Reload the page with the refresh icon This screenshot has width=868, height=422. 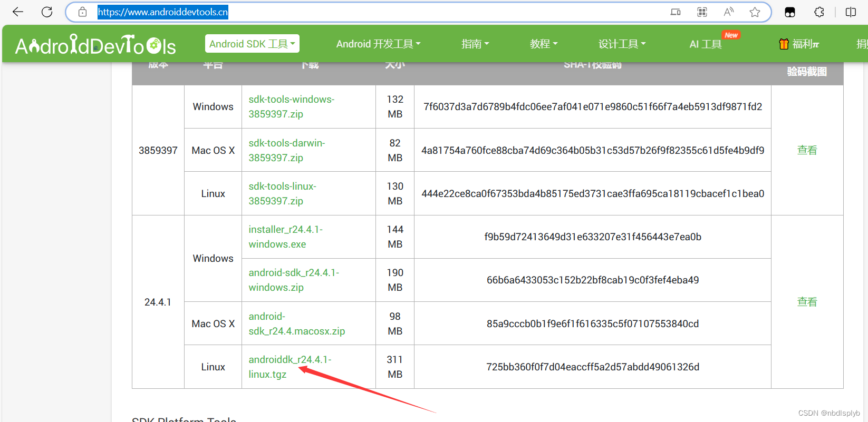pos(47,12)
